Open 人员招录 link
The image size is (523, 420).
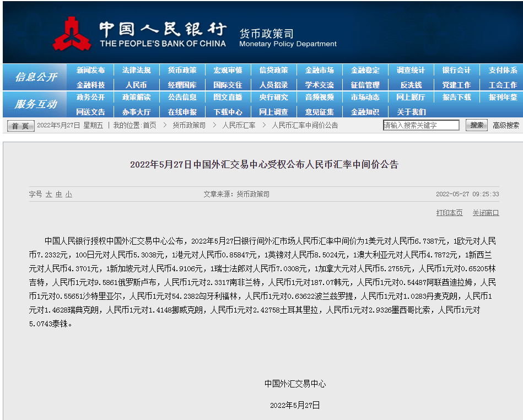click(273, 85)
